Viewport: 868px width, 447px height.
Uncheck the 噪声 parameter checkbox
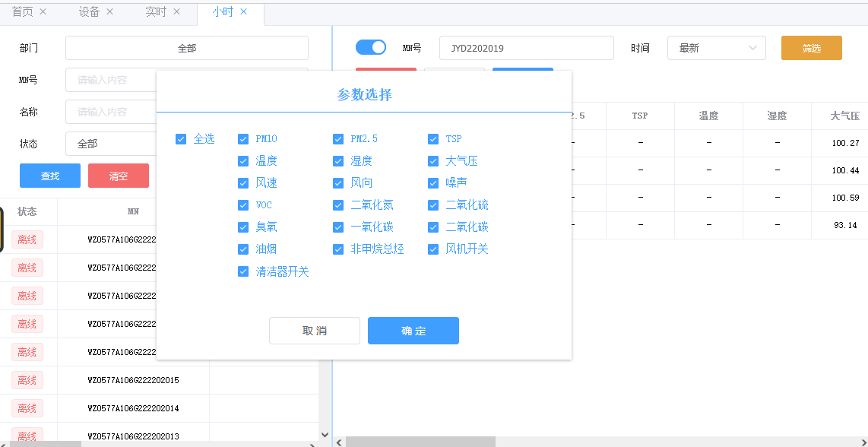tap(433, 183)
